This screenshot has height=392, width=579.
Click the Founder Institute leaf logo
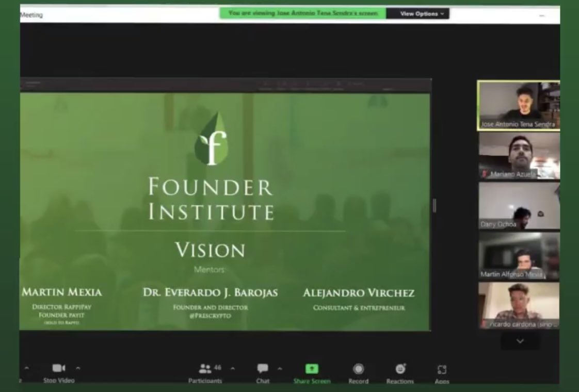(x=211, y=139)
